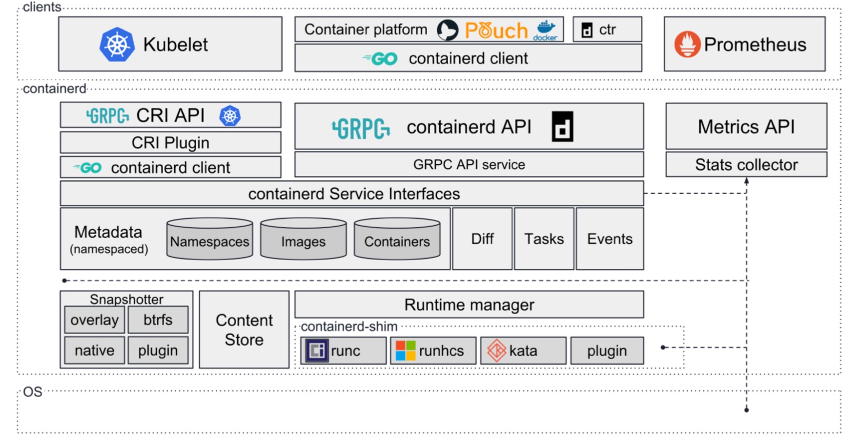Select the "Tasks" box
The height and width of the screenshot is (443, 868).
click(x=544, y=239)
